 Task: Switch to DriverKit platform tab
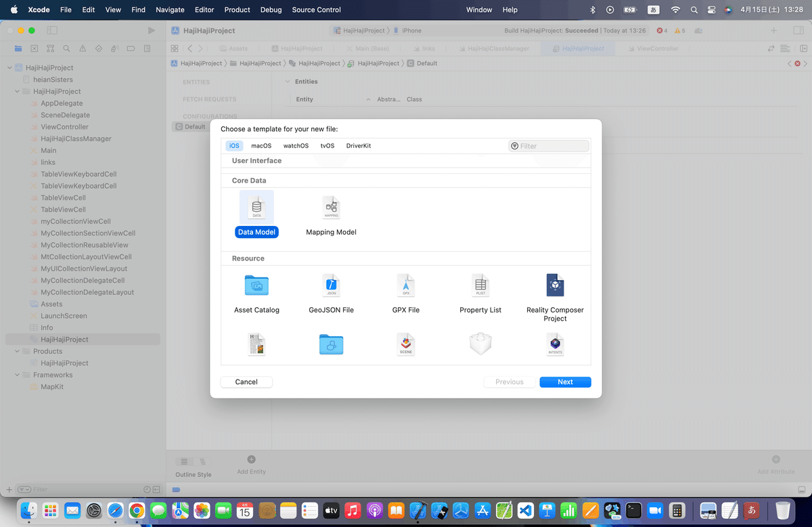[x=359, y=145]
